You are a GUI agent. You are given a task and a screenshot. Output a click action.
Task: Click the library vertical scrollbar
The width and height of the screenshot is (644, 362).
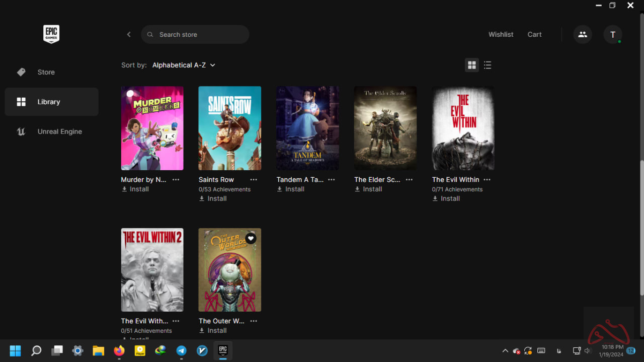click(x=641, y=227)
